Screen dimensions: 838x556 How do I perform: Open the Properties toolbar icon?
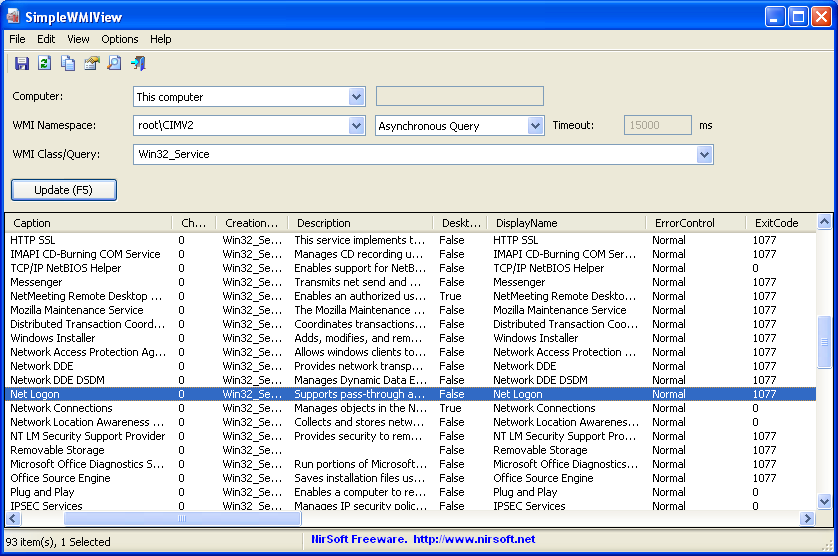coord(91,63)
